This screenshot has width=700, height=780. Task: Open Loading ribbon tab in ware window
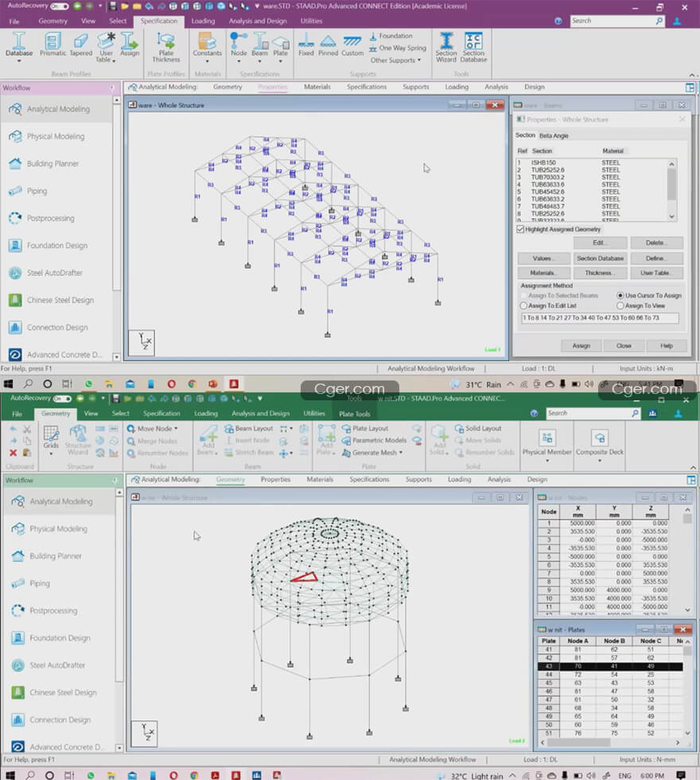click(203, 21)
